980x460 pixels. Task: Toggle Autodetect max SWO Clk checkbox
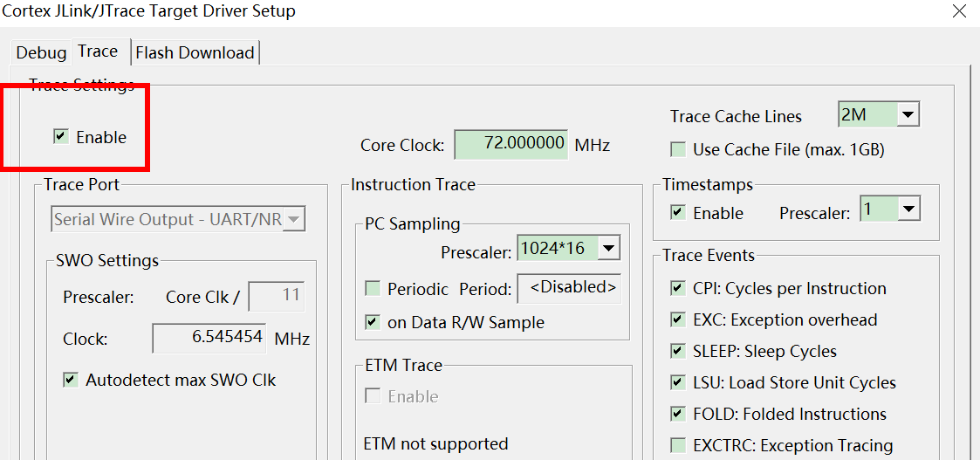tap(71, 380)
